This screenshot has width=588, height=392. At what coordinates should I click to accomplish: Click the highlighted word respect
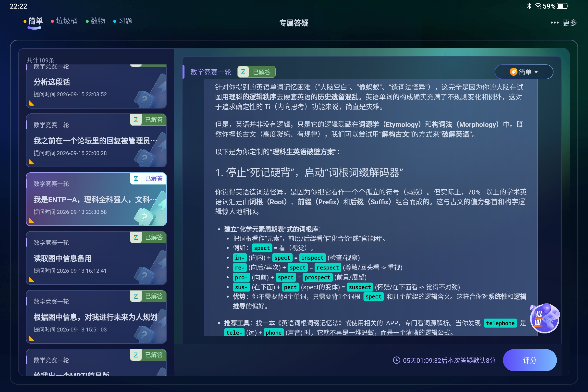pyautogui.click(x=328, y=268)
